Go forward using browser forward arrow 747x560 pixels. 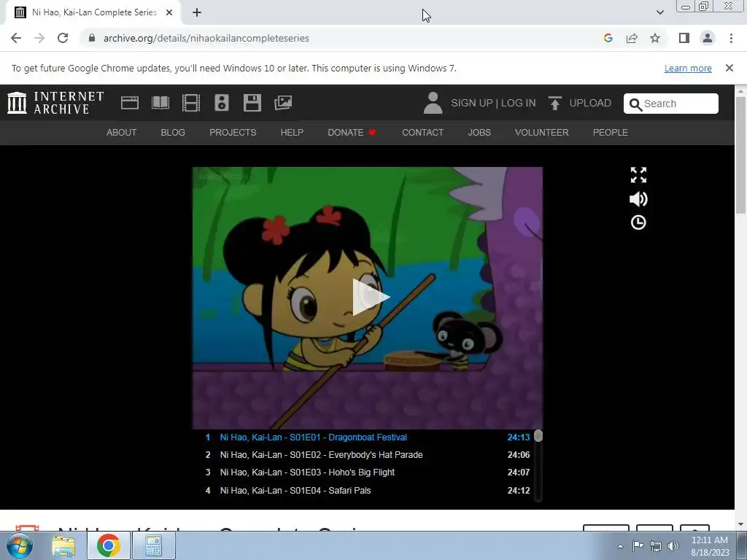39,38
